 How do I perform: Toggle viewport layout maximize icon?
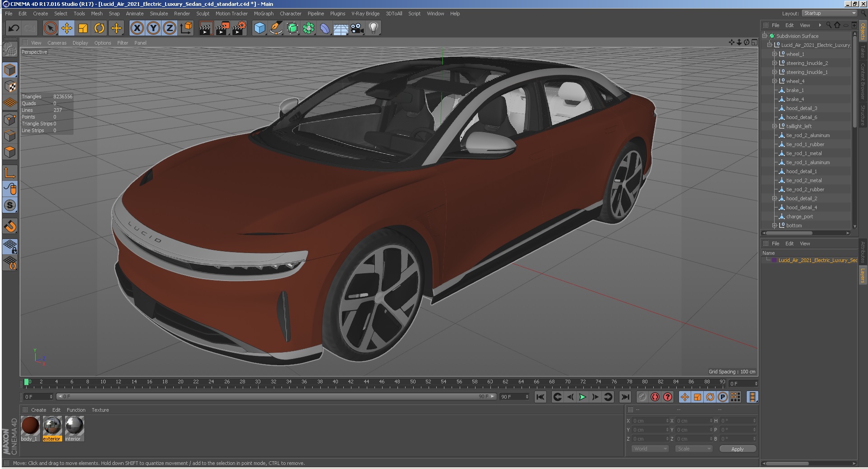point(754,42)
